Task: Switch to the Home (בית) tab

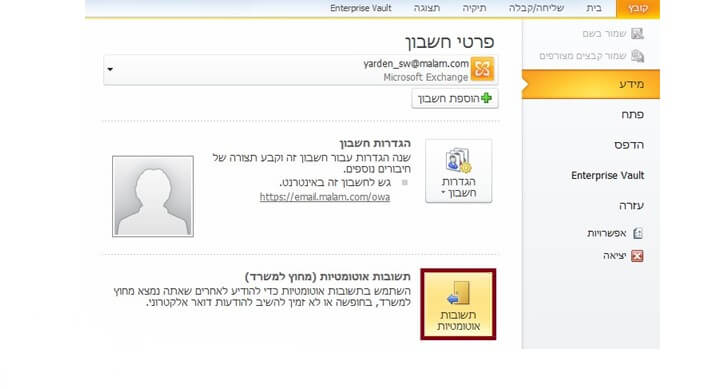Action: (594, 8)
